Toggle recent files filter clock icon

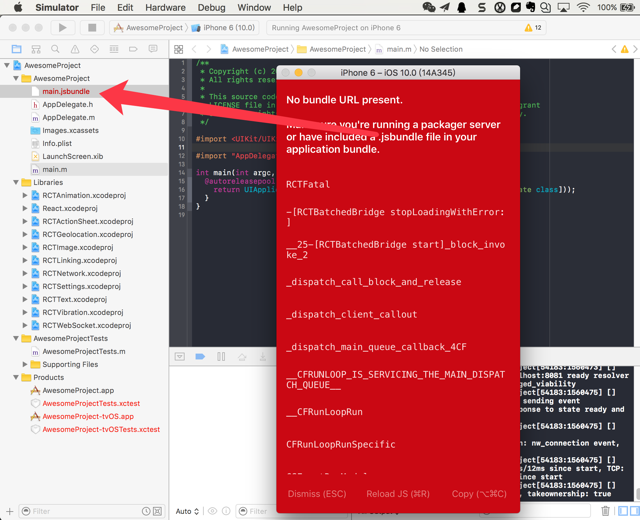(x=146, y=511)
